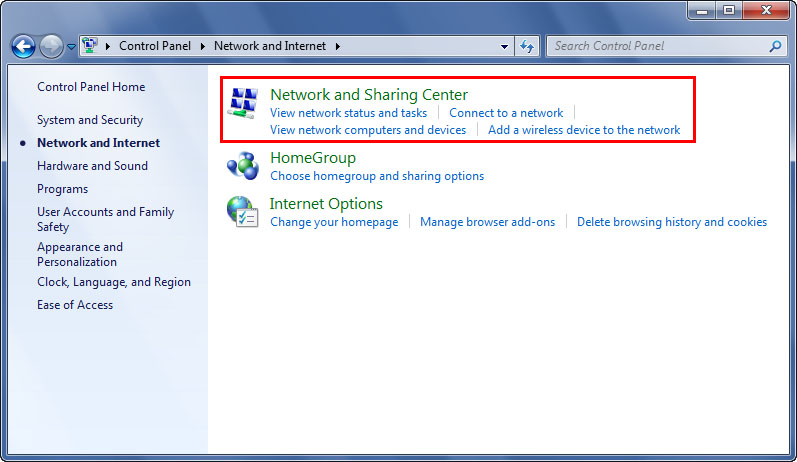Image resolution: width=797 pixels, height=462 pixels.
Task: Open Programs category
Action: pos(63,189)
